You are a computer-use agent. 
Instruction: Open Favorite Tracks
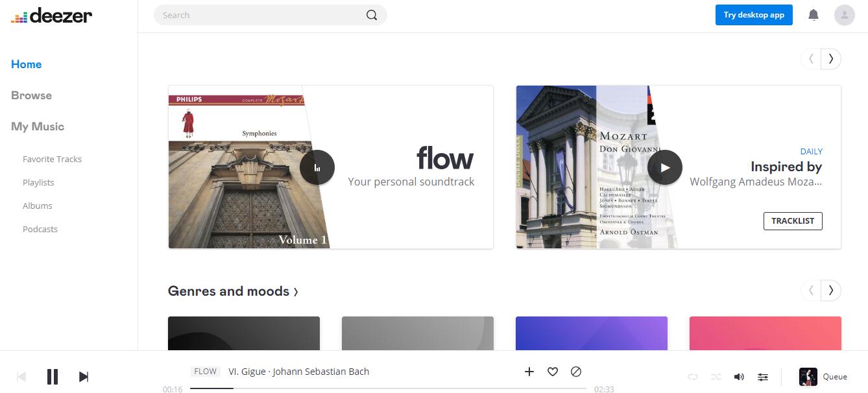click(x=52, y=159)
